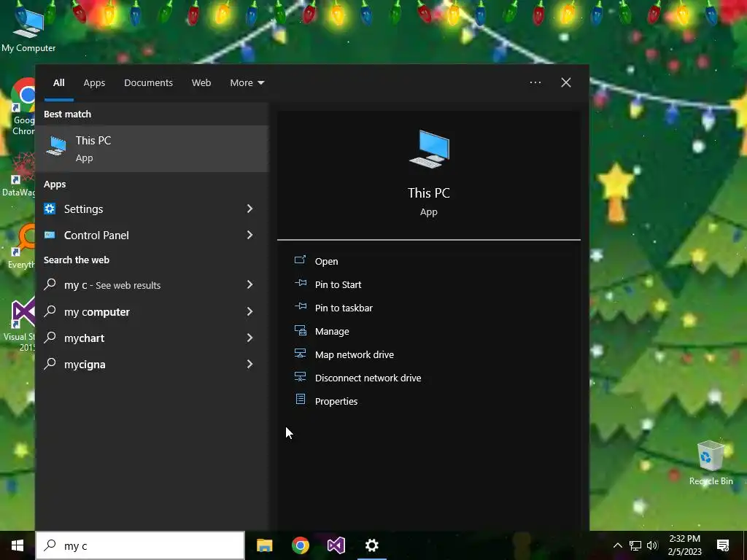The image size is (747, 560).
Task: Select the Visual Studio desktop shortcut
Action: [19, 324]
